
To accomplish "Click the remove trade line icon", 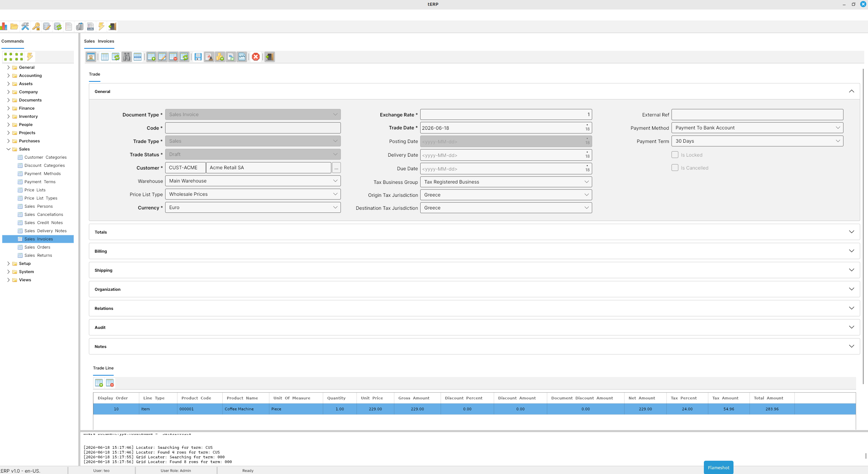I will click(x=110, y=383).
